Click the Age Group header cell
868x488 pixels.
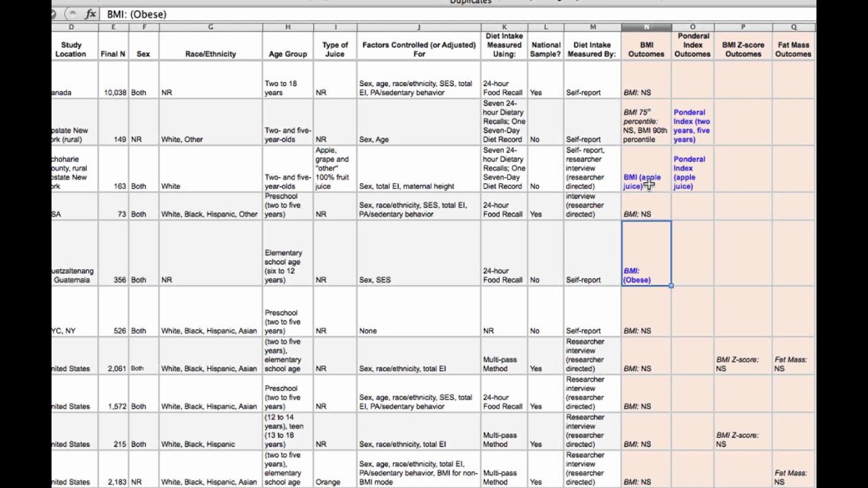[x=288, y=46]
